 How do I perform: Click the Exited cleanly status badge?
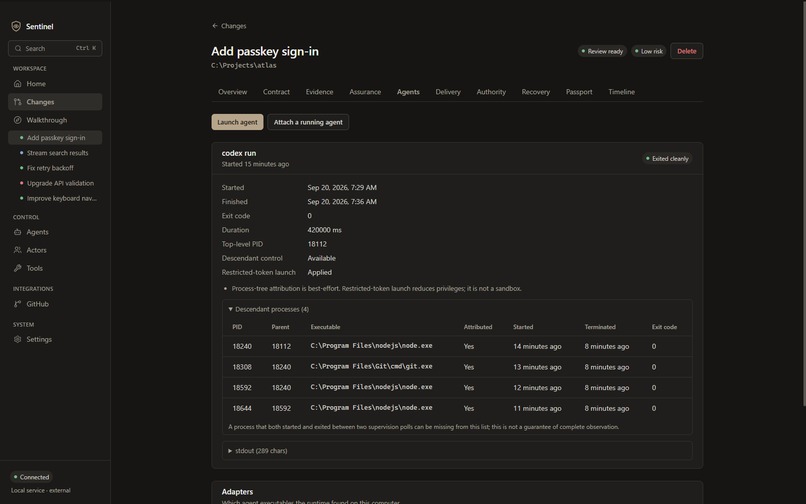click(x=667, y=158)
